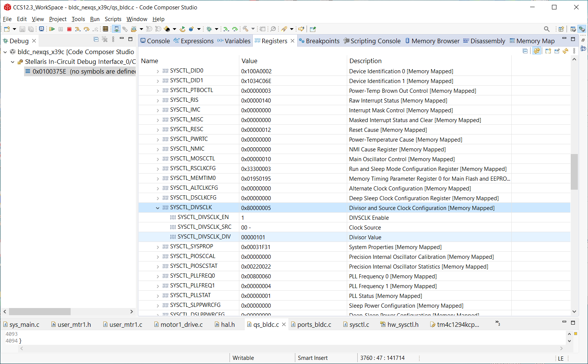588x364 pixels.
Task: Show the hidden editor tabs list
Action: tap(497, 323)
